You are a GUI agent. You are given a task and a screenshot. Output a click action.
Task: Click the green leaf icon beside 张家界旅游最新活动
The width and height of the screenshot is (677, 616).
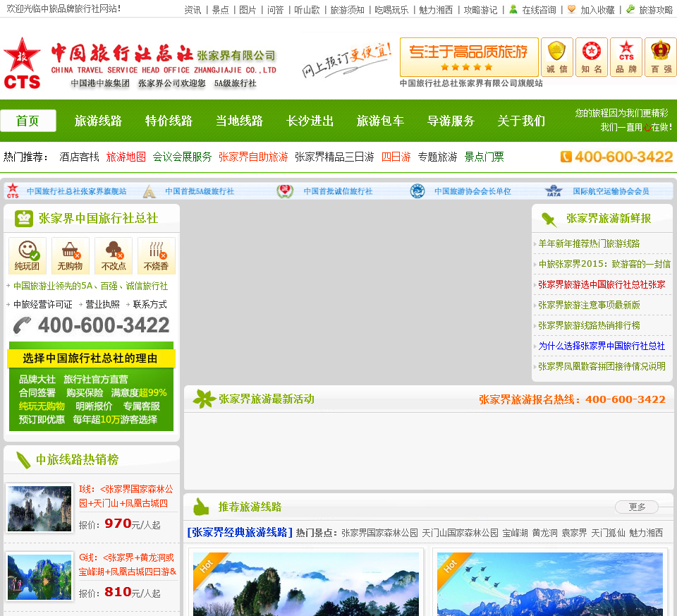(x=204, y=399)
